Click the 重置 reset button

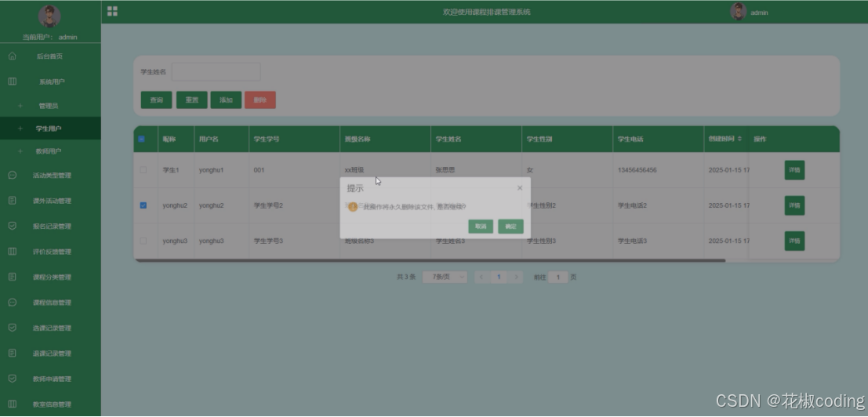tap(191, 100)
